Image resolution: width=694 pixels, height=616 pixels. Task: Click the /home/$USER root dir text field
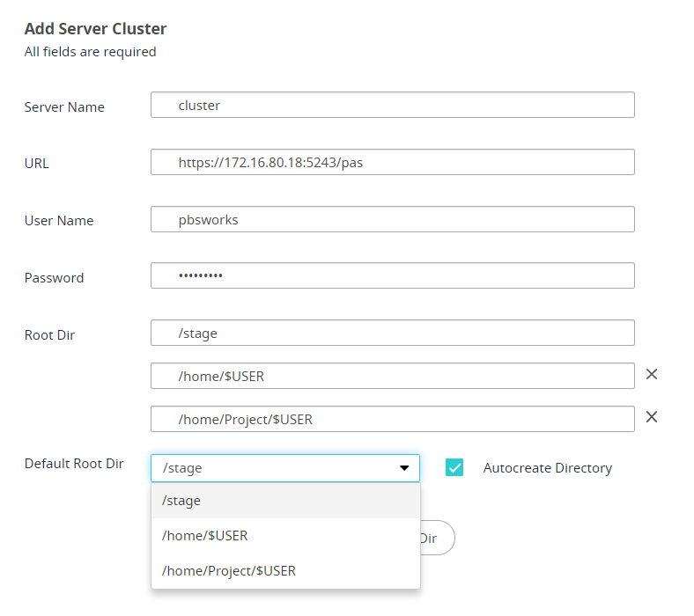click(392, 376)
